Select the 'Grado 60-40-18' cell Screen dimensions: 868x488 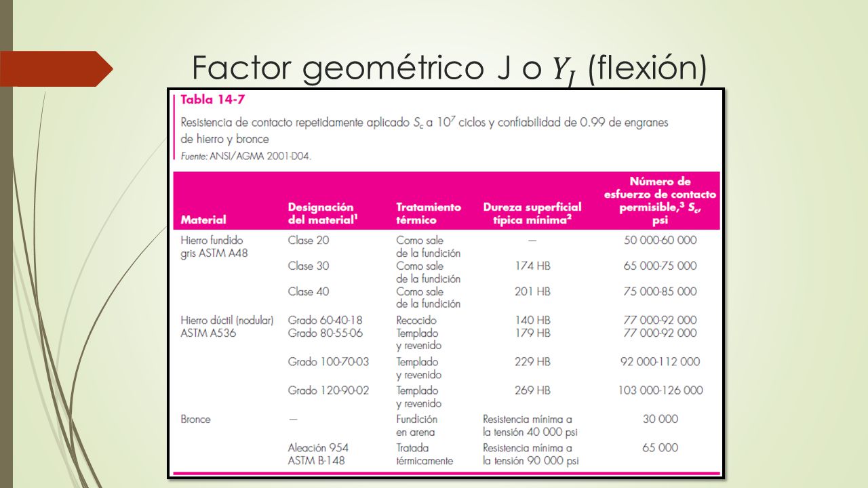coord(324,320)
